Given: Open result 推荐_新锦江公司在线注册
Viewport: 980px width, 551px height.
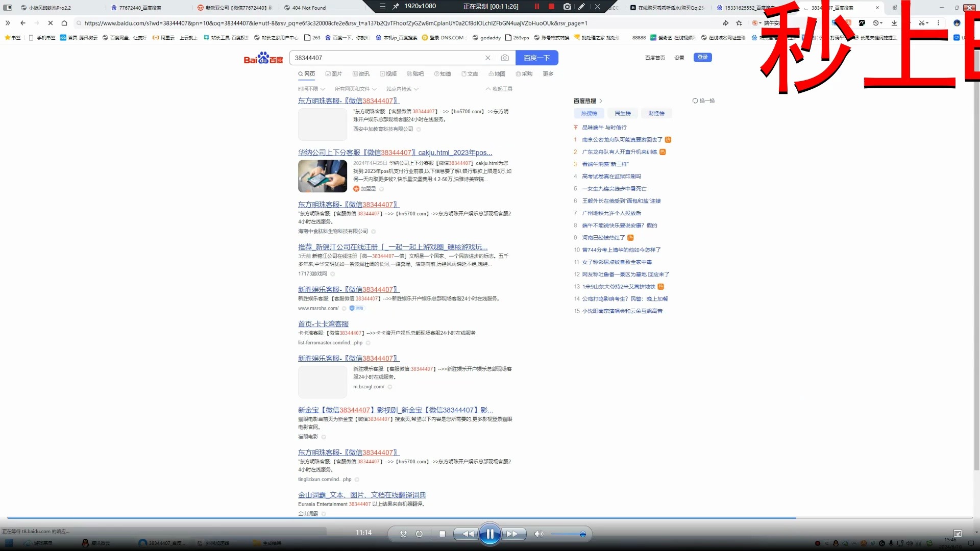Looking at the screenshot, I should [x=393, y=247].
